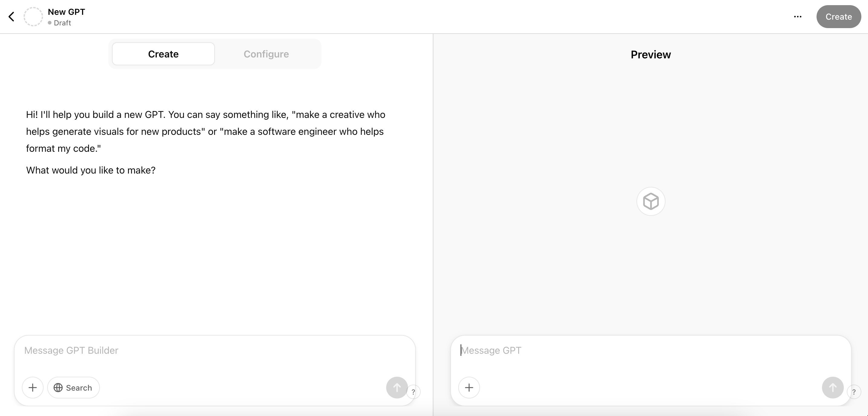Viewport: 868px width, 416px height.
Task: Send message in Preview chat
Action: (x=832, y=387)
